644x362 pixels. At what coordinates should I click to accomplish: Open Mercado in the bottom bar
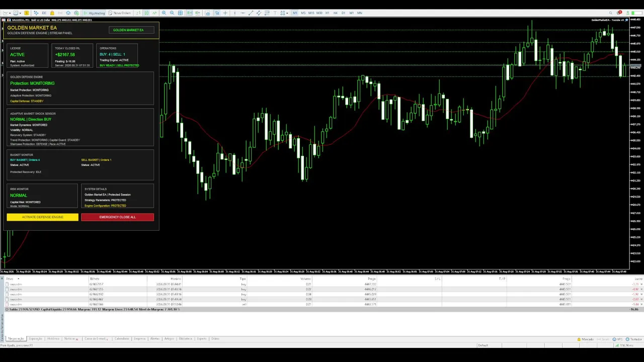point(585,339)
